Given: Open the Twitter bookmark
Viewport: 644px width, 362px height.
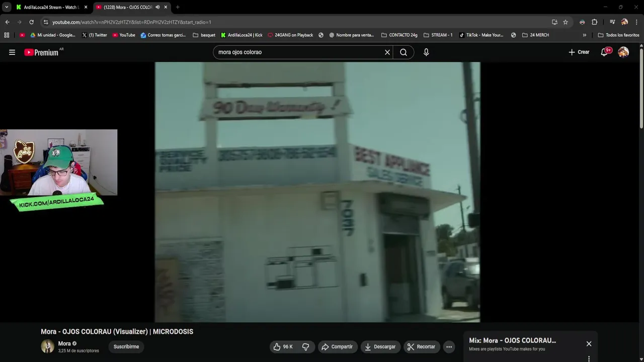Looking at the screenshot, I should pyautogui.click(x=94, y=35).
